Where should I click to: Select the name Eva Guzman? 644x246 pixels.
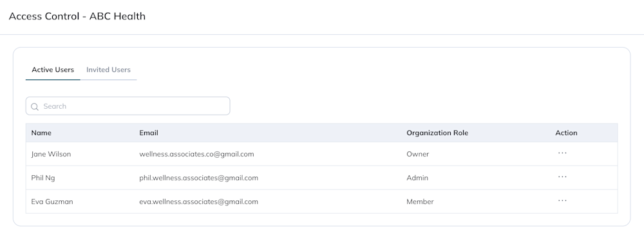click(52, 202)
